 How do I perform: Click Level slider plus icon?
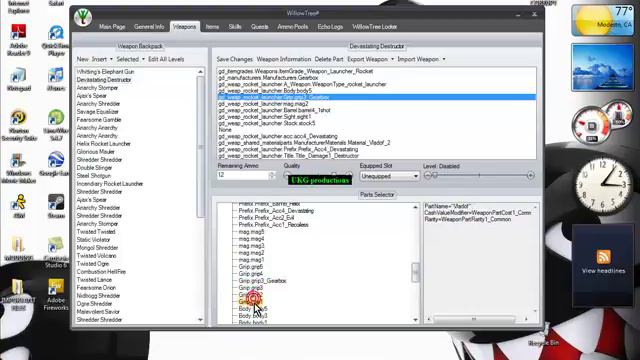click(530, 176)
